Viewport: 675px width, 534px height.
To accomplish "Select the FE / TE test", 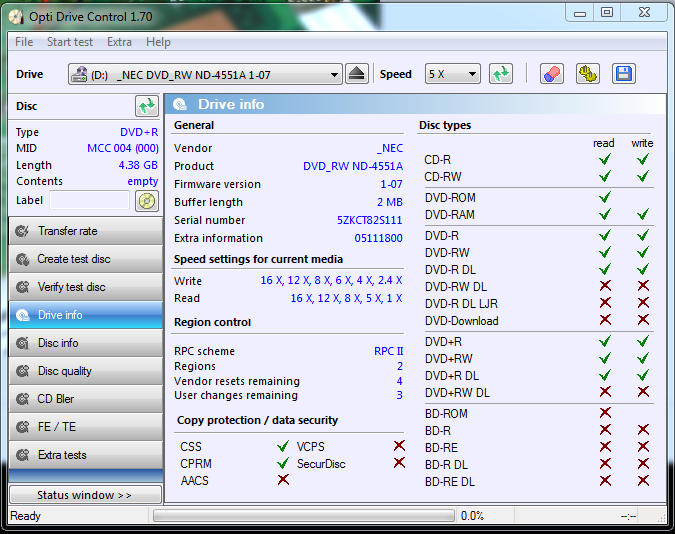I will [x=85, y=427].
